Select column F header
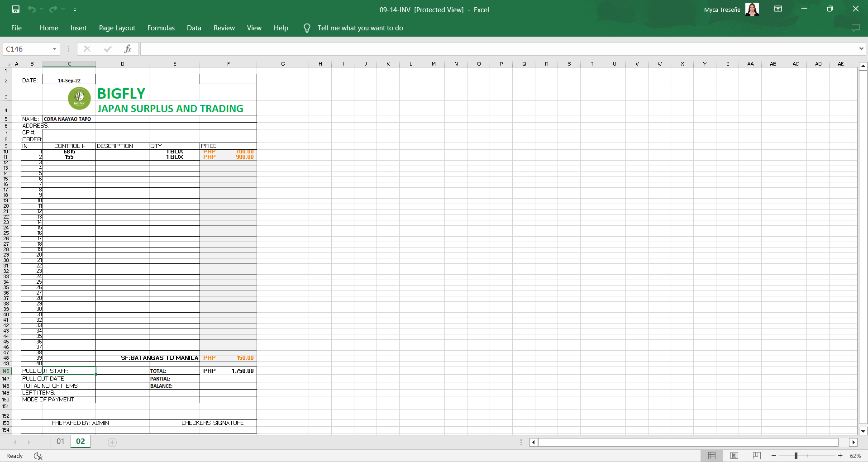This screenshot has width=868, height=462. coord(229,64)
